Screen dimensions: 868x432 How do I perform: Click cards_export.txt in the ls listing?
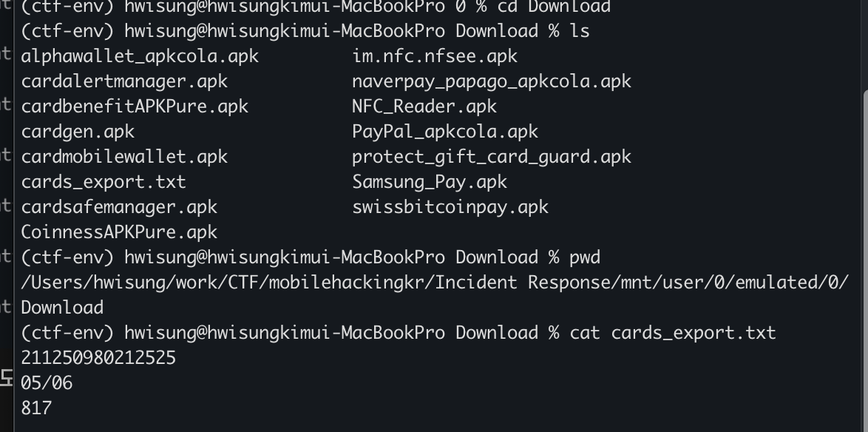tap(104, 182)
